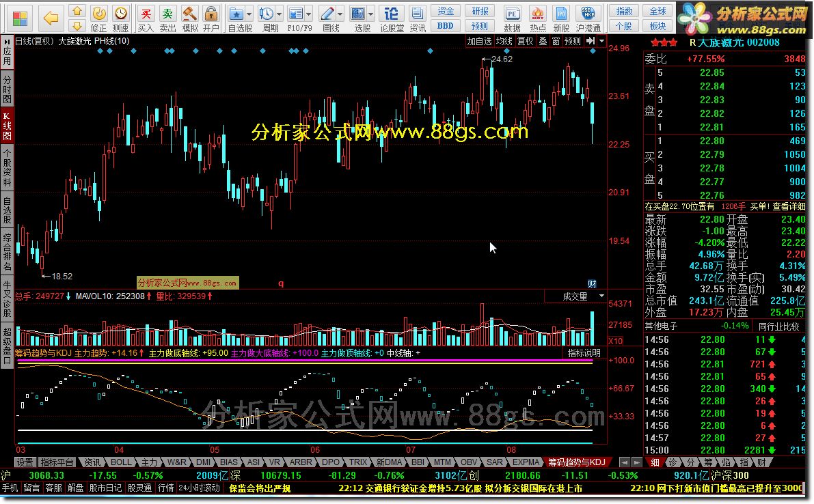Toggle 窗 multi-window mode
Image resolution: width=814 pixels, height=504 pixels.
tap(556, 41)
